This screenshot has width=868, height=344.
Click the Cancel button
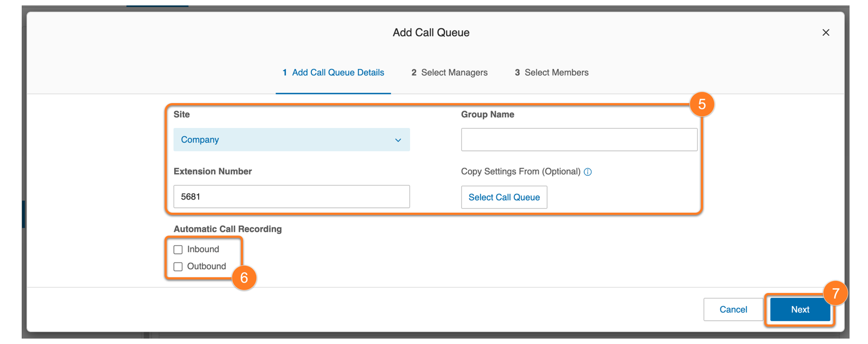pos(733,309)
